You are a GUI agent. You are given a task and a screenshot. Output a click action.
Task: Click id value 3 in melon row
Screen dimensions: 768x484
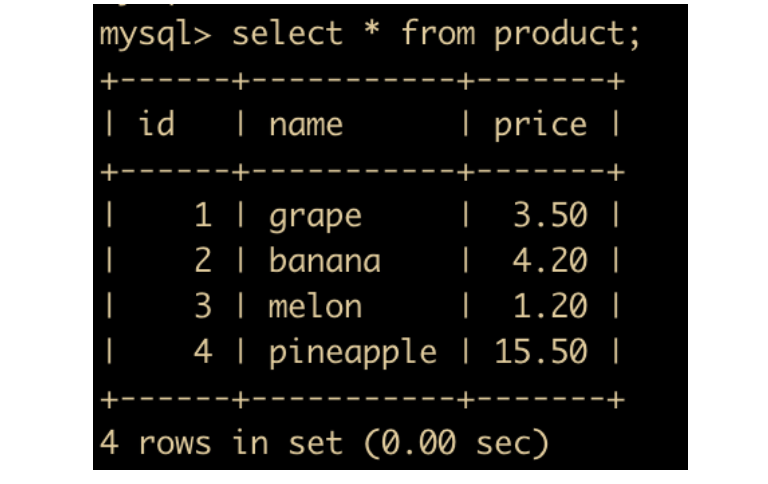coord(203,306)
